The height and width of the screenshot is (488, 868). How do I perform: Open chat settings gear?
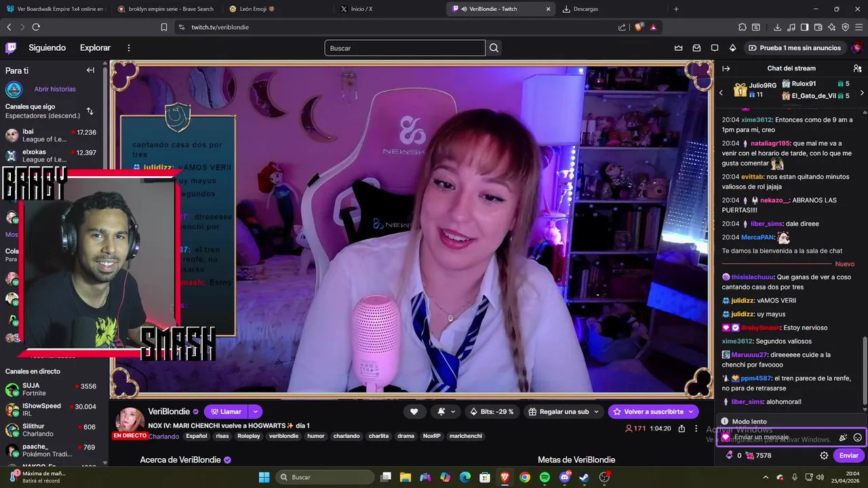point(824,455)
